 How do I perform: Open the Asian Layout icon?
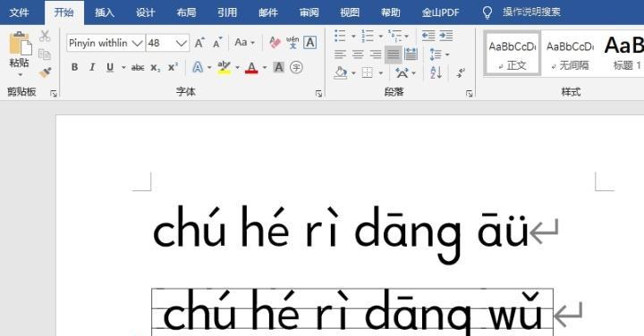tap(402, 72)
